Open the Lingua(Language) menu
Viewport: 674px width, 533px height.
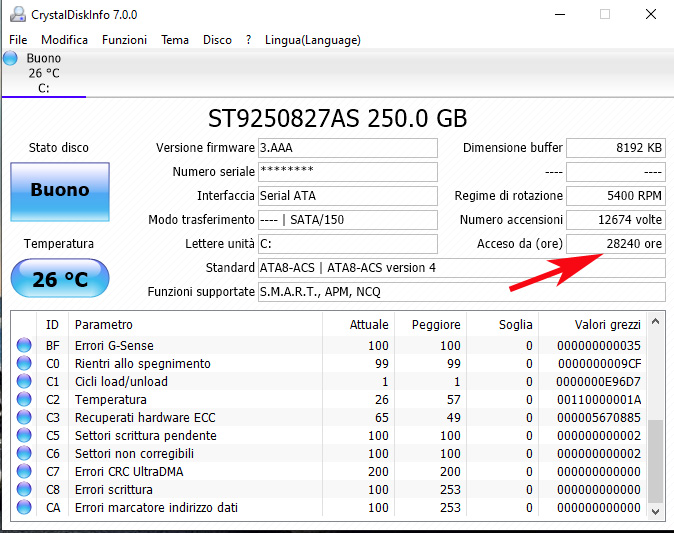pyautogui.click(x=312, y=40)
